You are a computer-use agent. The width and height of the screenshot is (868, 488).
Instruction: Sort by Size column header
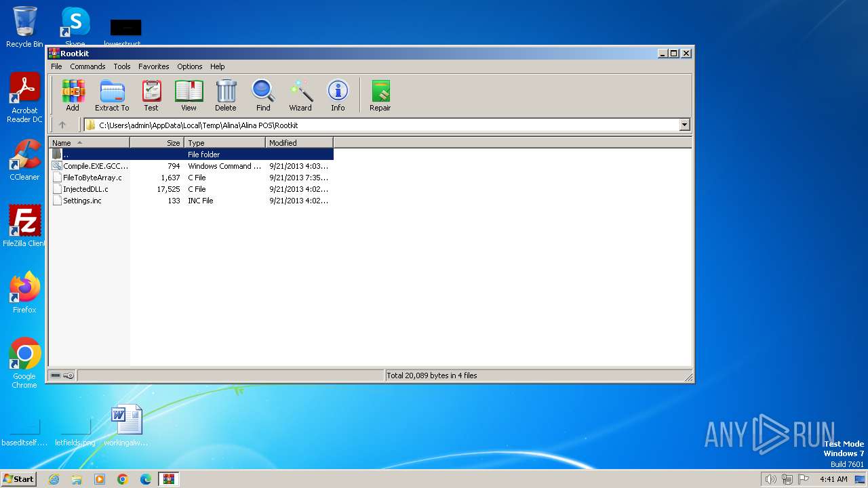pos(157,143)
